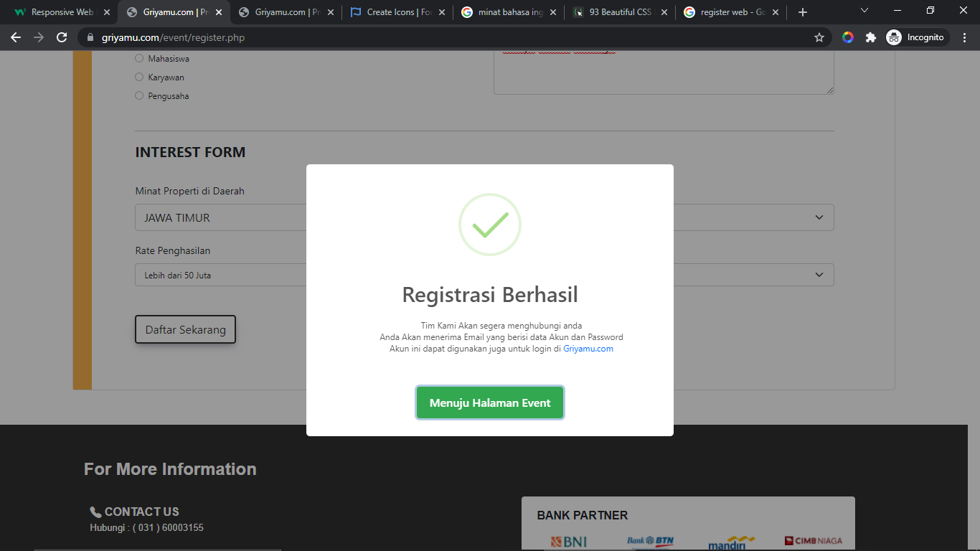Click the Menuju Halaman Event button

click(490, 403)
